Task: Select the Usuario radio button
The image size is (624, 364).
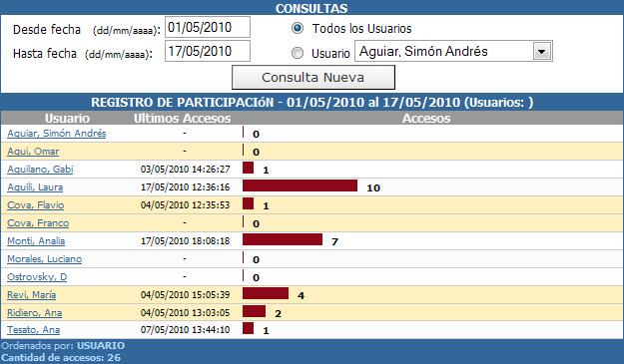Action: [298, 53]
